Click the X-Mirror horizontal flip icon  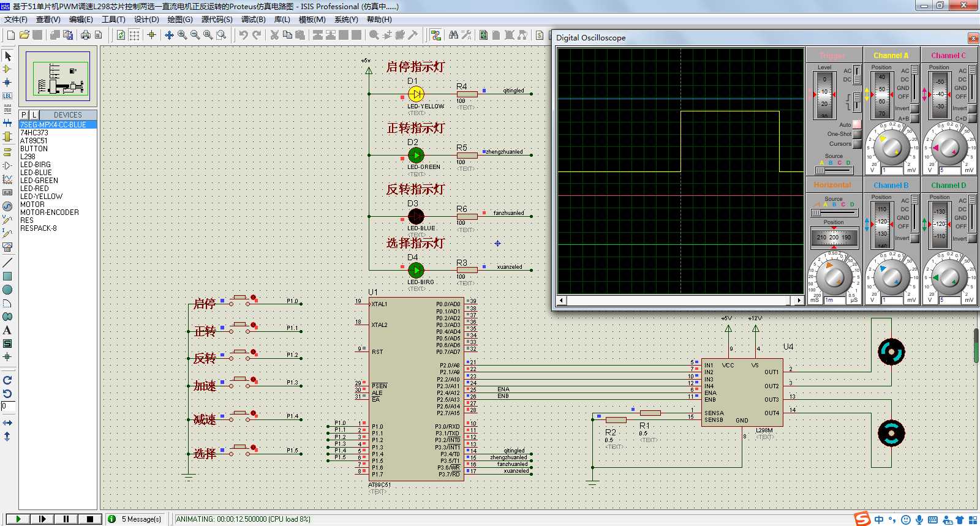click(x=7, y=423)
